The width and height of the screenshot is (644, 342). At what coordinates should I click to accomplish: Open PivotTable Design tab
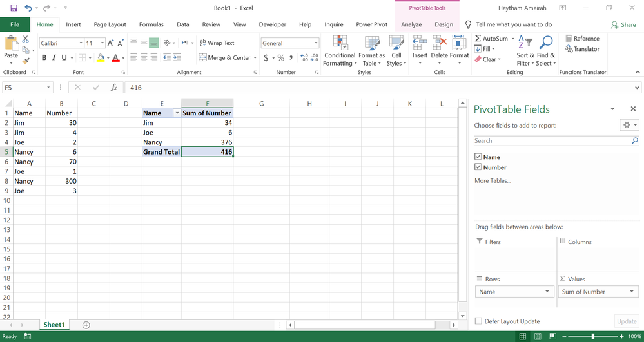point(444,24)
